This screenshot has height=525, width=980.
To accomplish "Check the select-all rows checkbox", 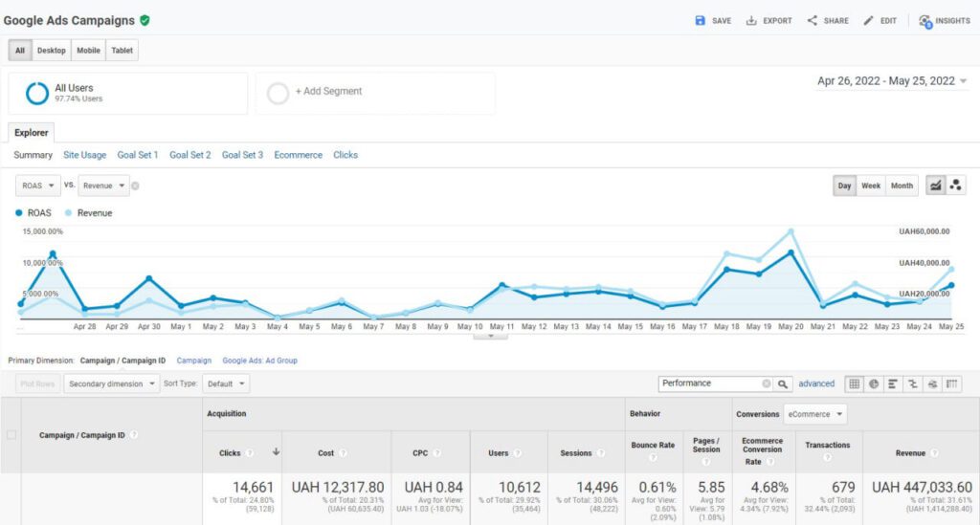I will tap(11, 435).
